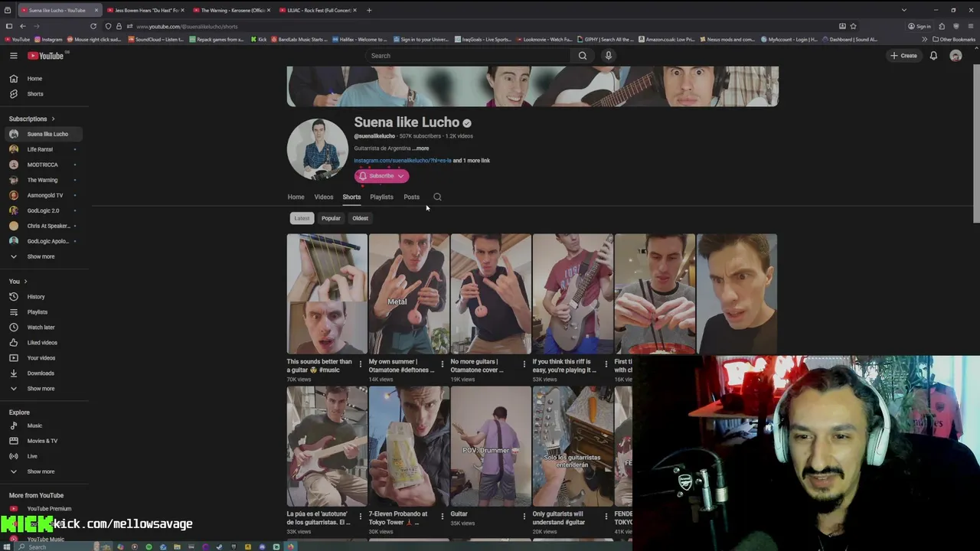980x551 pixels.
Task: Open 'My own summer | Otamatone' short
Action: tap(409, 294)
